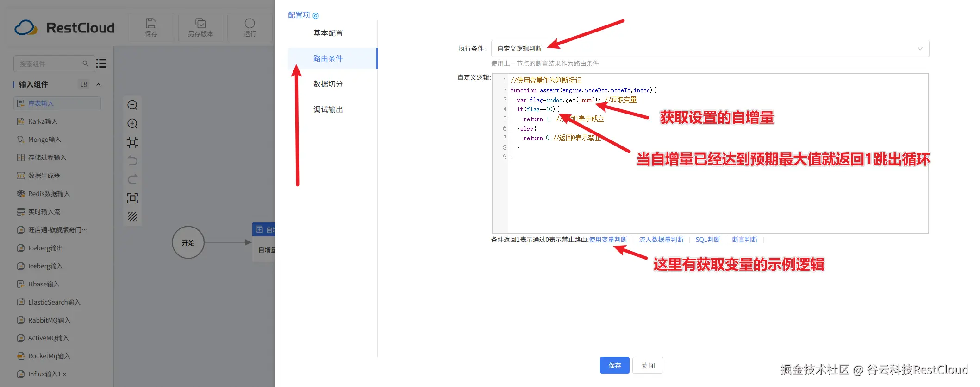Select the 实时输入流 component
Image resolution: width=980 pixels, height=387 pixels.
tap(44, 212)
